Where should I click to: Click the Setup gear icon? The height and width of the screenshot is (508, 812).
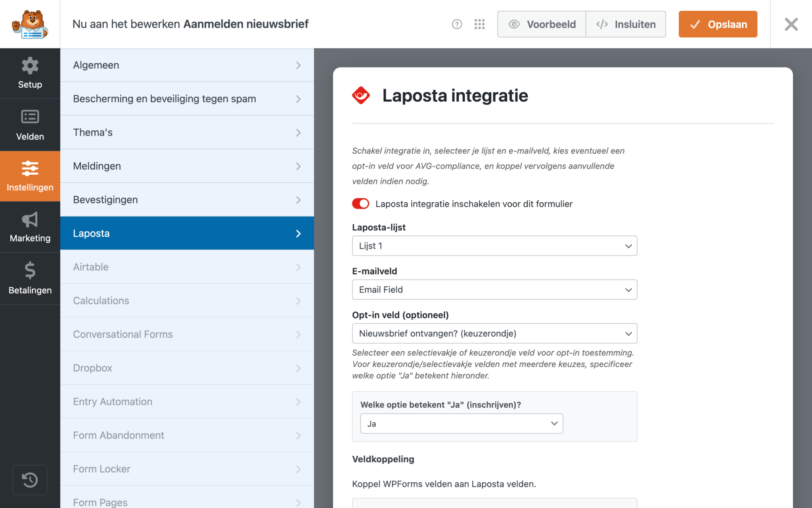30,65
